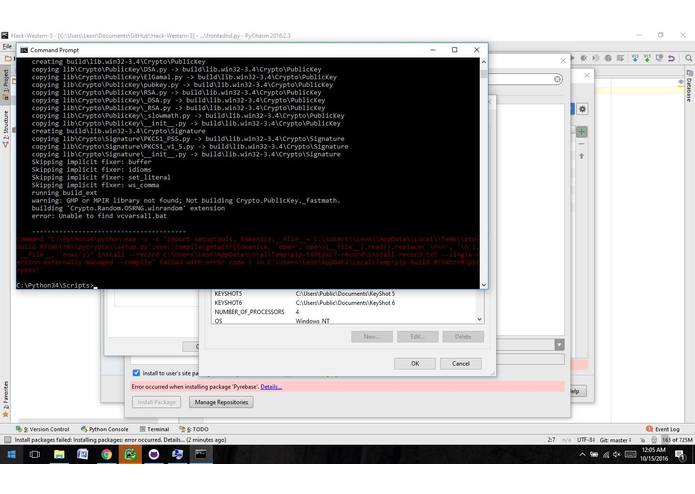Click the touch keyboard tray icon
The width and height of the screenshot is (695, 494).
tap(630, 455)
